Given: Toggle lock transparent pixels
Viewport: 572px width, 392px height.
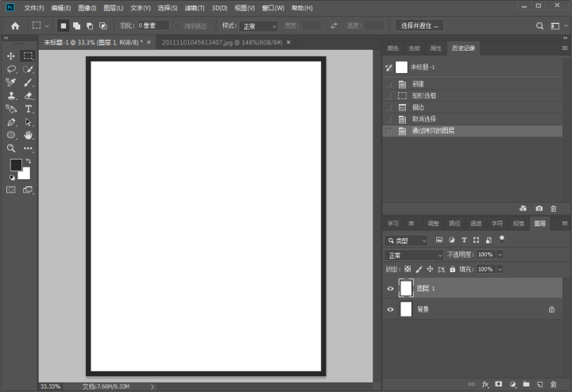Looking at the screenshot, I should point(408,269).
